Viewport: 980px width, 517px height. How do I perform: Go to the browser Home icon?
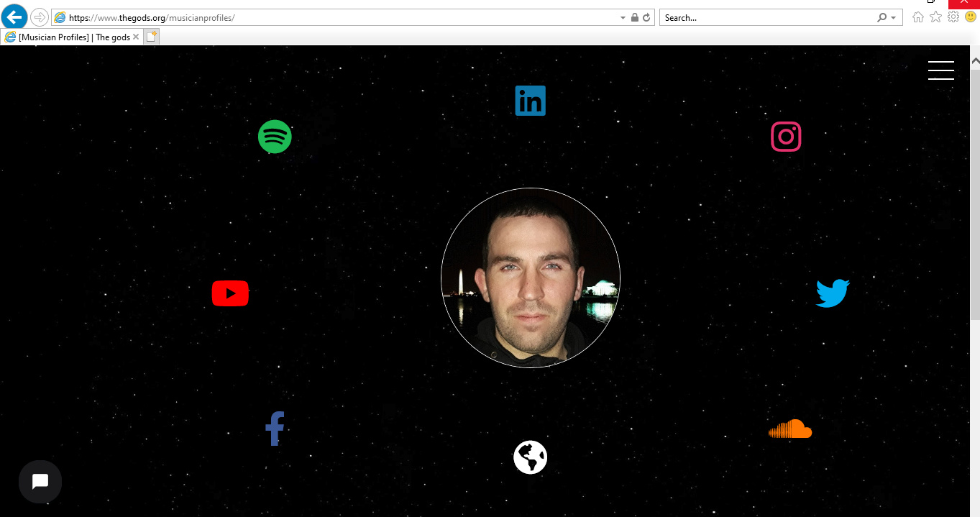[918, 17]
